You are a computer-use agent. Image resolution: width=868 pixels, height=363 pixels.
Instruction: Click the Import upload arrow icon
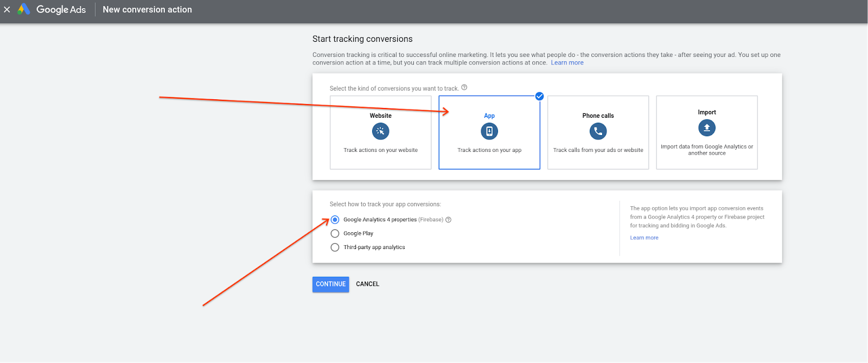(x=706, y=128)
